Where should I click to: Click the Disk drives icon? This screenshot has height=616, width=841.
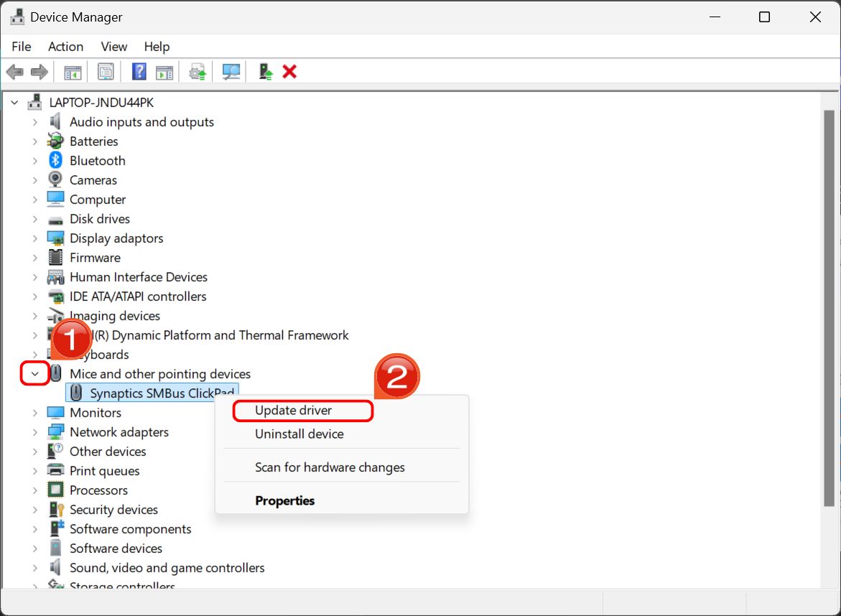point(55,220)
